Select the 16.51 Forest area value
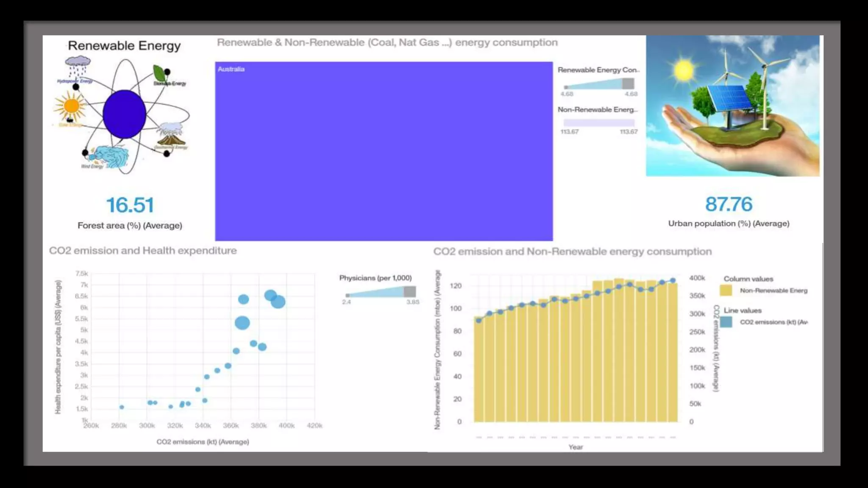Viewport: 868px width, 488px height. pyautogui.click(x=130, y=205)
